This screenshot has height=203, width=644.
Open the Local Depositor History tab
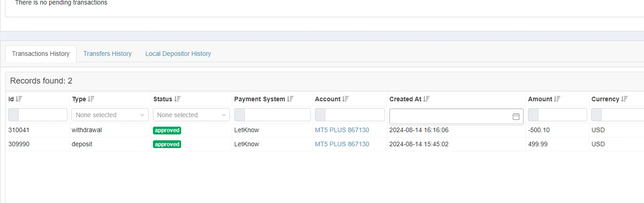pos(178,54)
